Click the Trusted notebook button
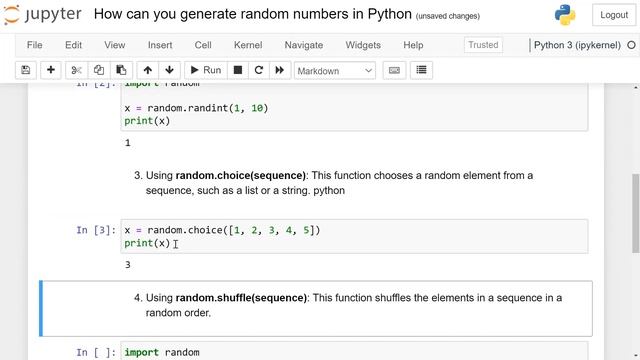The height and width of the screenshot is (360, 640). point(483,45)
